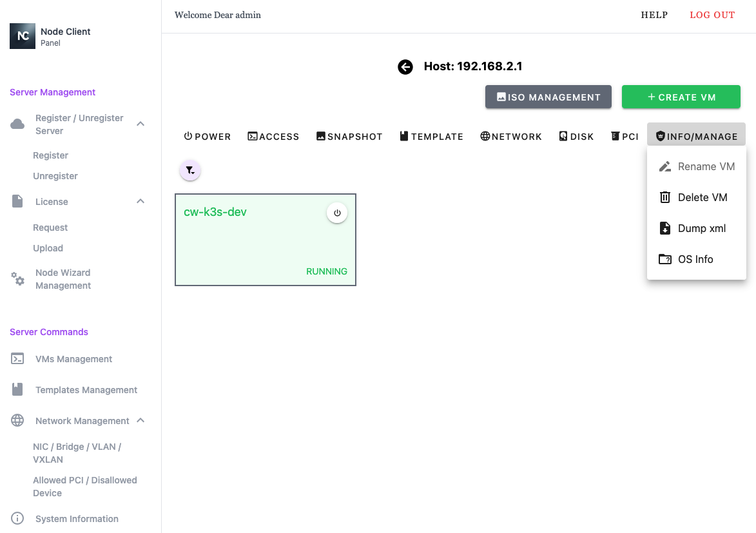Collapse the License section chevron
The width and height of the screenshot is (756, 533).
pyautogui.click(x=141, y=202)
